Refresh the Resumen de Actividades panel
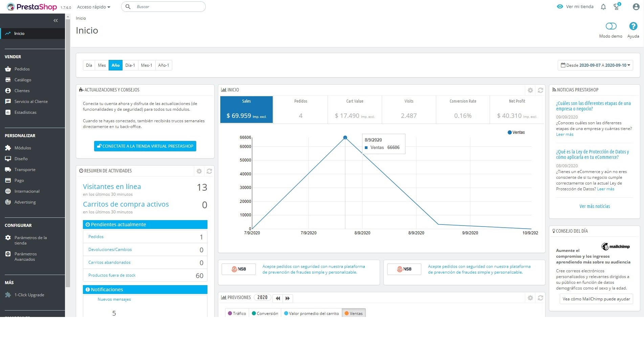Viewport: 644px width, 340px height. pyautogui.click(x=209, y=171)
